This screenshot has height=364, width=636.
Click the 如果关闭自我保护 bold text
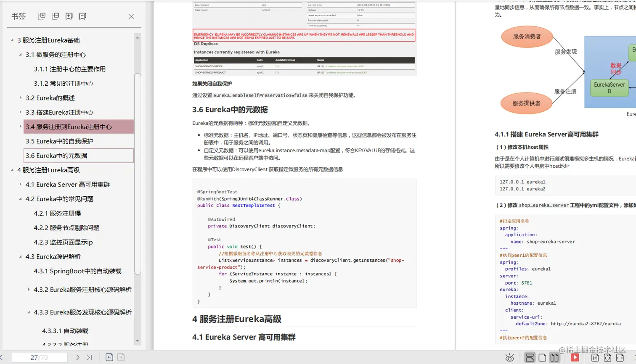pos(212,84)
